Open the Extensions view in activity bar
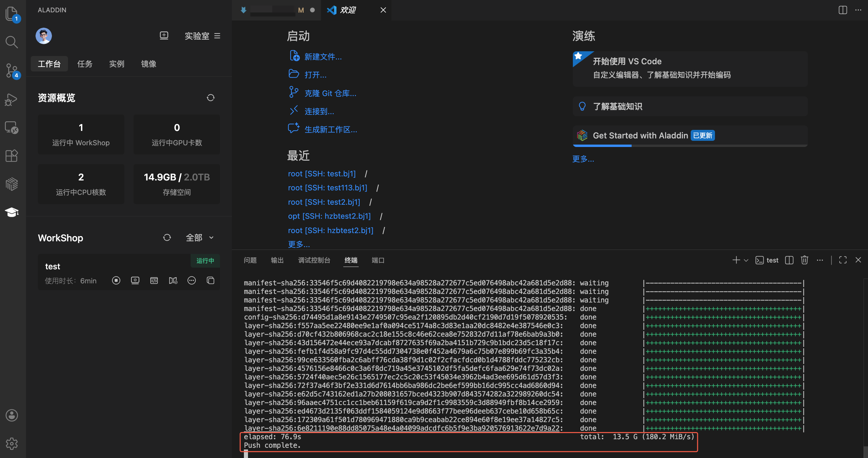Image resolution: width=868 pixels, height=458 pixels. (12, 156)
